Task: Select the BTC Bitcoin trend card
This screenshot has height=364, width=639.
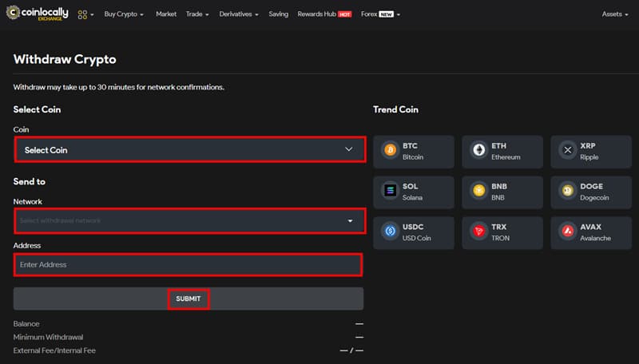Action: (414, 152)
